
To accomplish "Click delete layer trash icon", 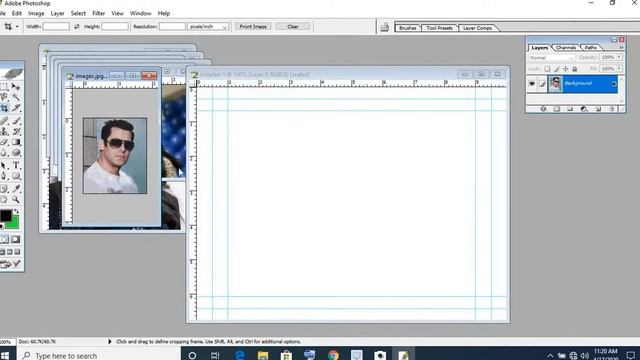I will click(x=612, y=109).
